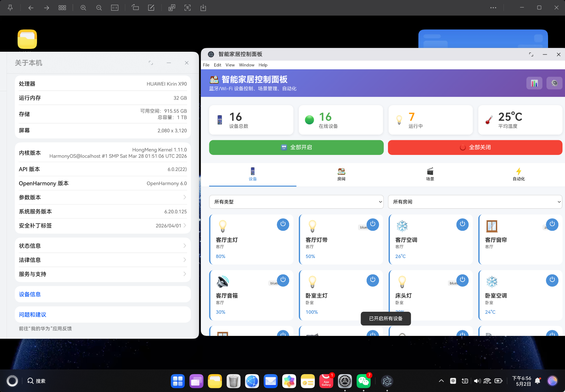Open notifications bell in system tray
Viewport: 565px width, 392px height.
click(537, 381)
